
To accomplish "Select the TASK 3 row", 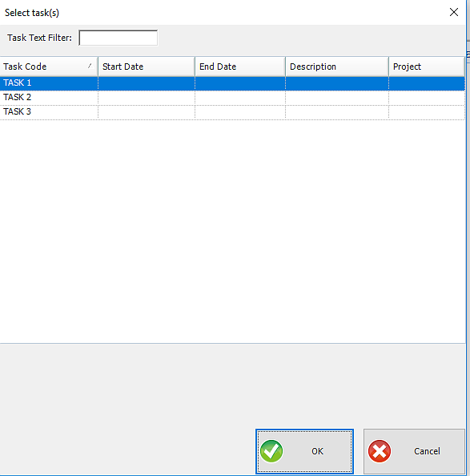I will tap(232, 112).
